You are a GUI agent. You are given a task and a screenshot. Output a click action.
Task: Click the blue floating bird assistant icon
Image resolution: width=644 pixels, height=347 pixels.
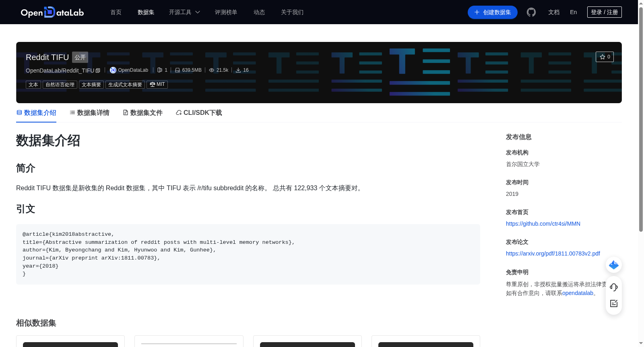pos(614,265)
